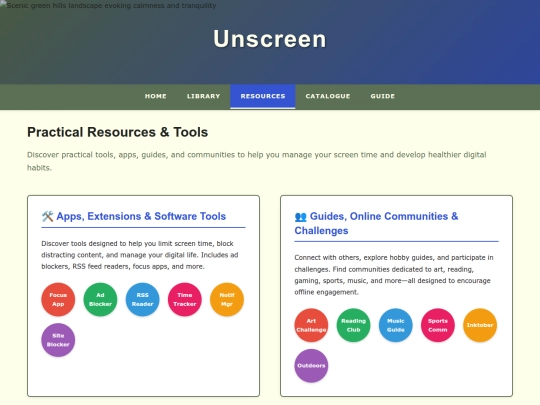Select the purple Site Blocker badge

58,340
